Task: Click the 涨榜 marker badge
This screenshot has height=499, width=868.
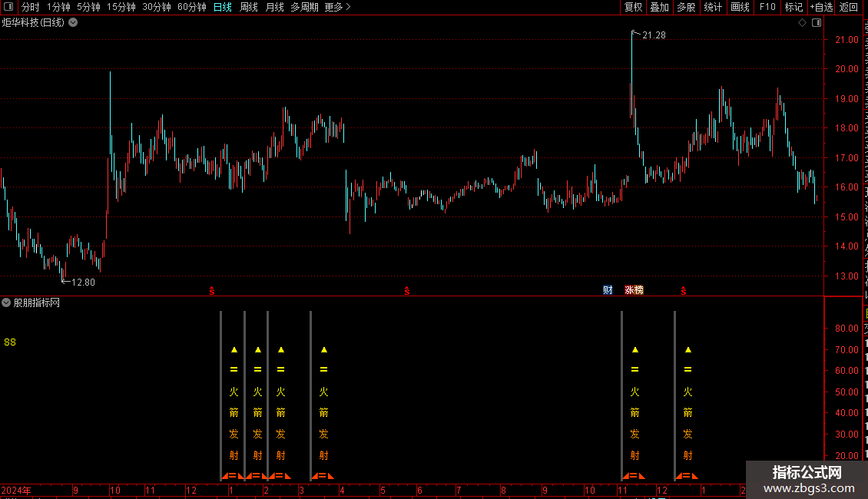Action: pos(634,290)
